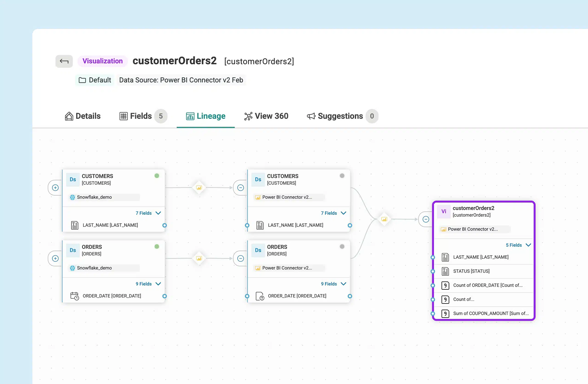Click green status dot on Snowflake CUSTOMERS
This screenshot has width=588, height=384.
tap(157, 176)
